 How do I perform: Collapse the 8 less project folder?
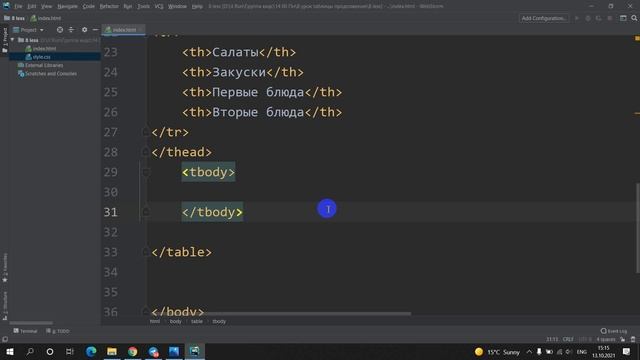(x=13, y=40)
